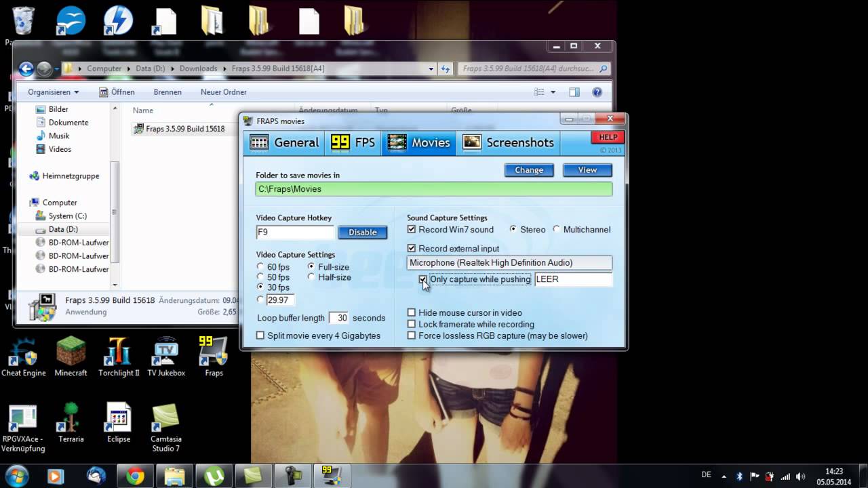Click Neuer Ordner in the Explorer toolbar
868x488 pixels.
click(224, 92)
